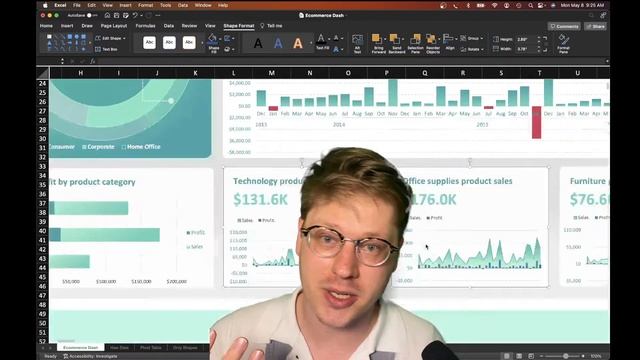The width and height of the screenshot is (640, 360).
Task: Select the Shape Format tab
Action: pyautogui.click(x=239, y=26)
